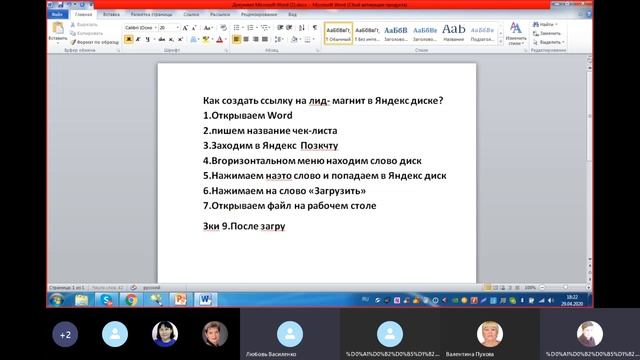Click the Numbering list icon
Screen dimensions: 640x360
(251, 28)
